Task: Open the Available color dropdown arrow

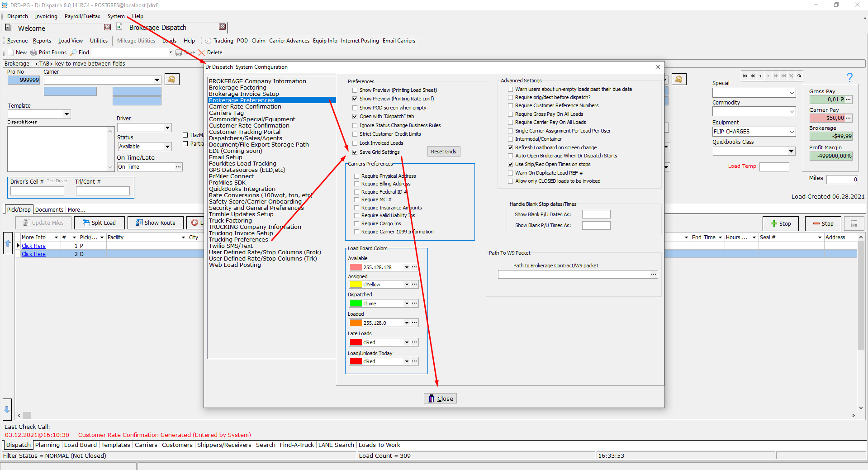Action: (x=407, y=267)
